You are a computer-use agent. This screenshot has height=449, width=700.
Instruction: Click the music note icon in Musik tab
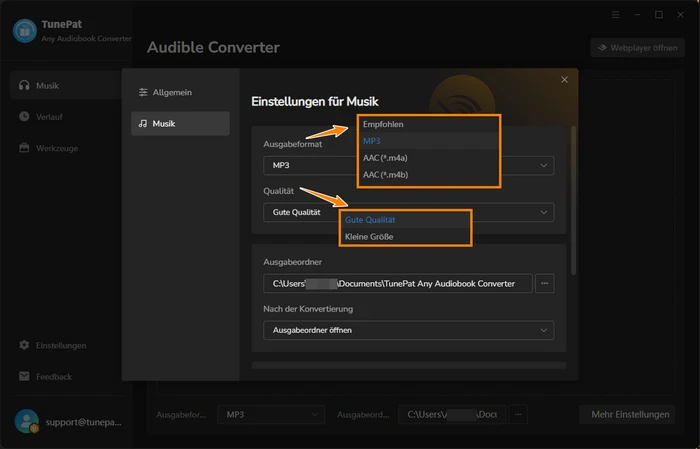[143, 123]
